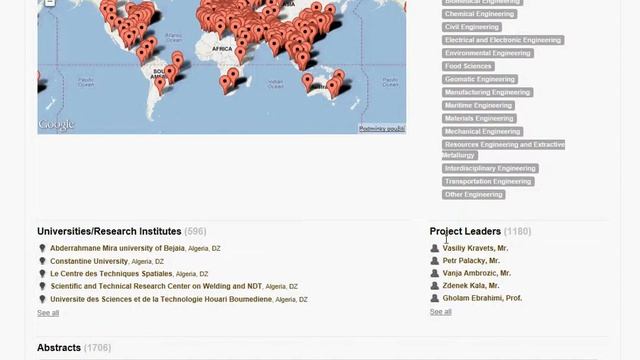Click location pin beside Le Centre des Techniques Spatiales
Viewport: 640px width, 360px height.
point(42,273)
